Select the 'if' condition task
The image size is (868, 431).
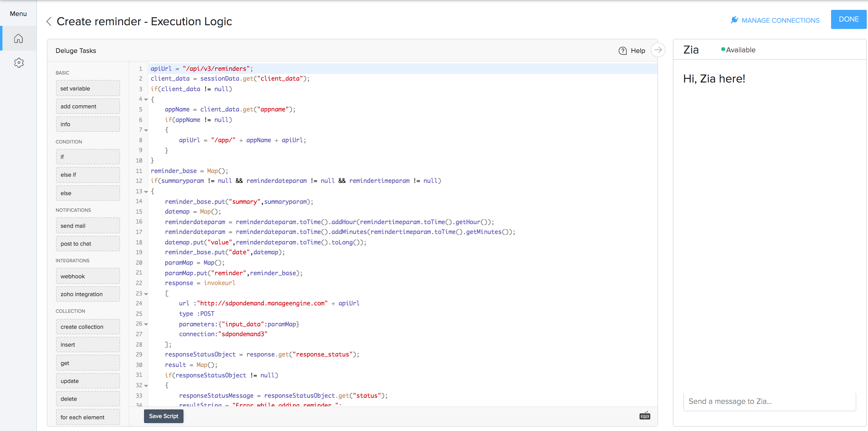[x=88, y=157]
